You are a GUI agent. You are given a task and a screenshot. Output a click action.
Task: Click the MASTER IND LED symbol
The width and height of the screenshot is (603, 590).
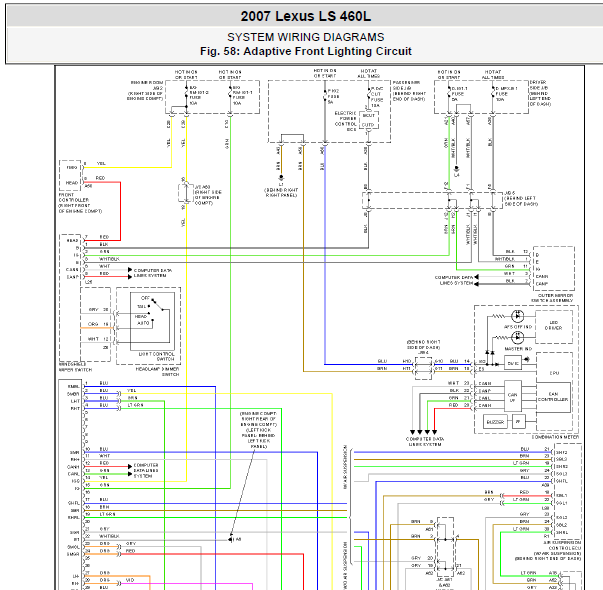[x=517, y=337]
